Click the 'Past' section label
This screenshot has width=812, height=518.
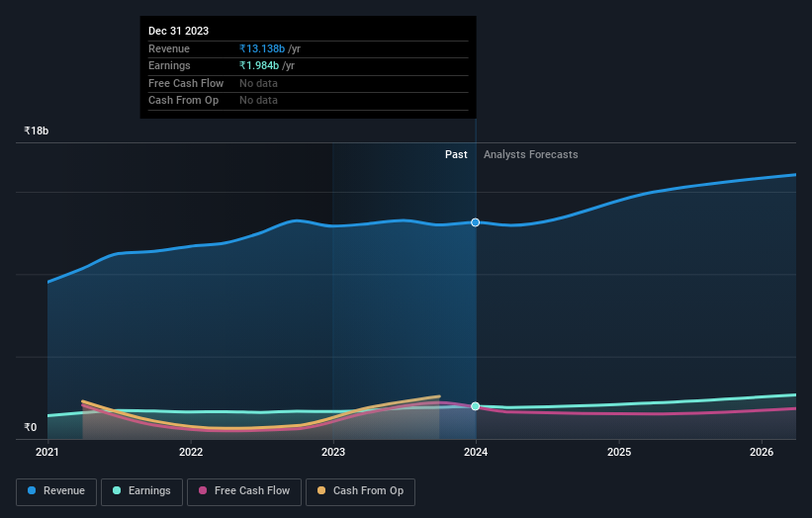point(456,155)
